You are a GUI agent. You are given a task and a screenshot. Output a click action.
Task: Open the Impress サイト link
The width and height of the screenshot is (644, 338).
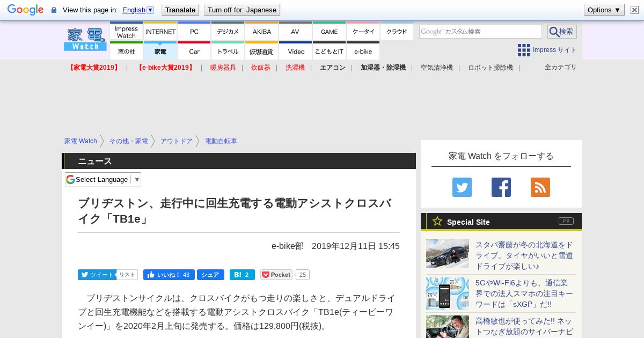(555, 50)
